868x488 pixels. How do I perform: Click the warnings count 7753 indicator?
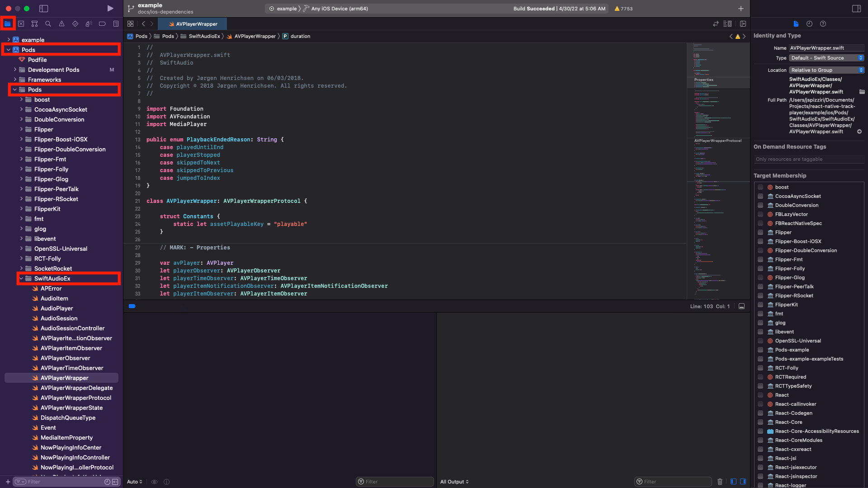click(623, 9)
